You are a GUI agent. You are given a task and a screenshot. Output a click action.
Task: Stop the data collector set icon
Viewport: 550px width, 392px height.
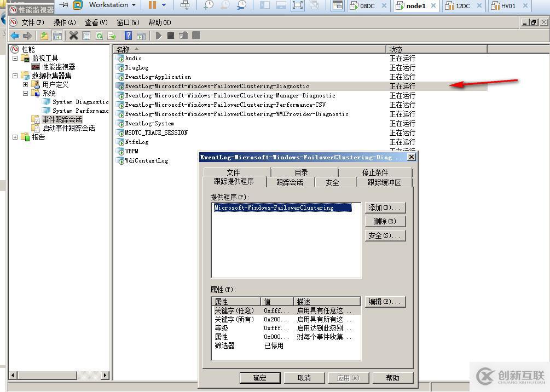tap(171, 36)
